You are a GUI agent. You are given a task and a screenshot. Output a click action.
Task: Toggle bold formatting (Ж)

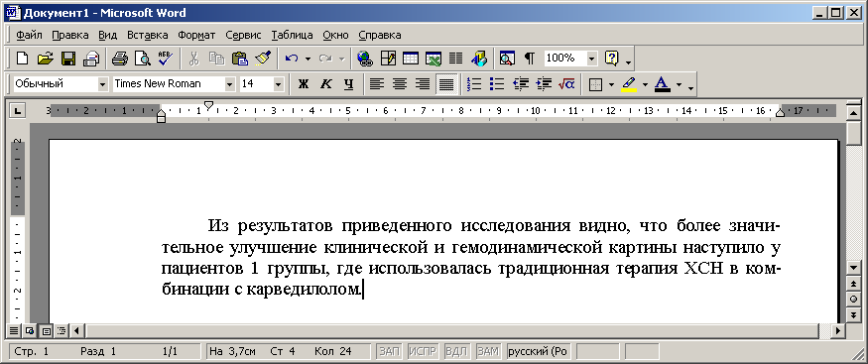303,84
